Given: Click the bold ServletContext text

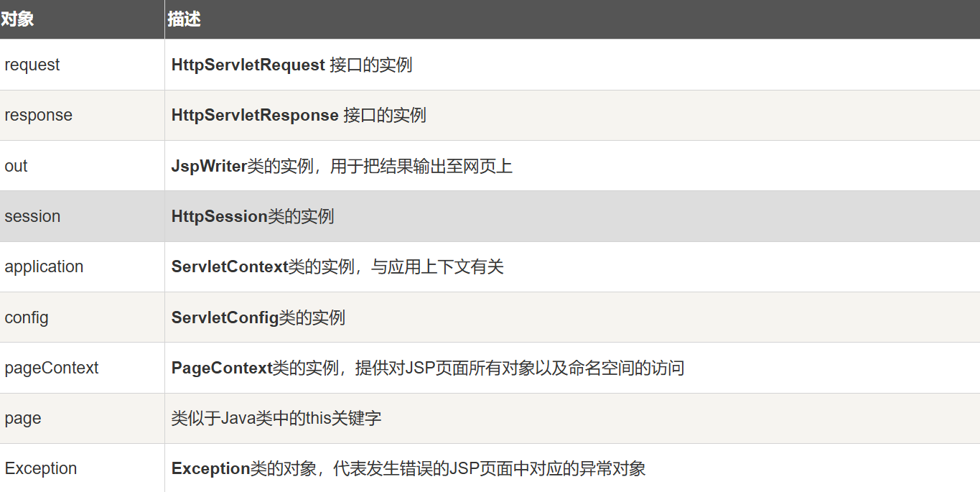Looking at the screenshot, I should tap(229, 266).
